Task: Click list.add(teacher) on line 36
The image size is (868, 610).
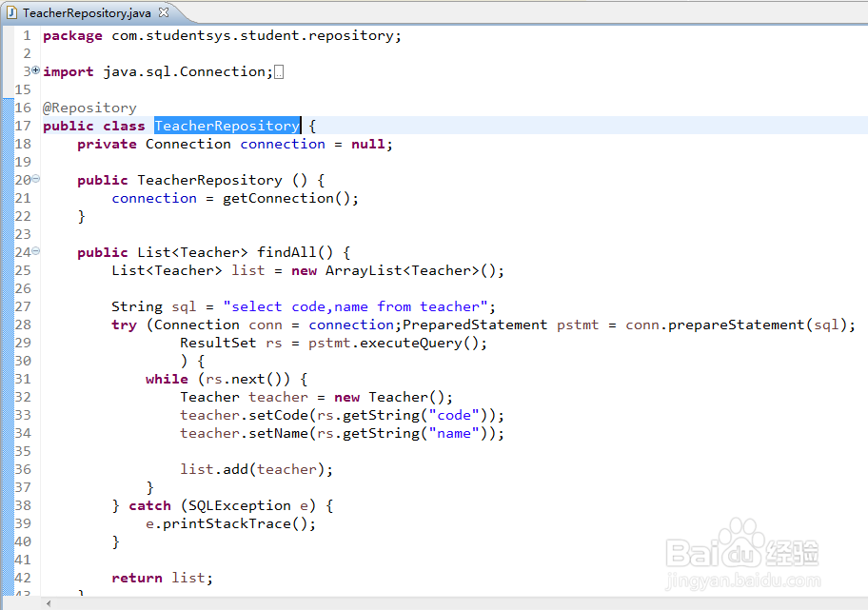Action: [252, 470]
